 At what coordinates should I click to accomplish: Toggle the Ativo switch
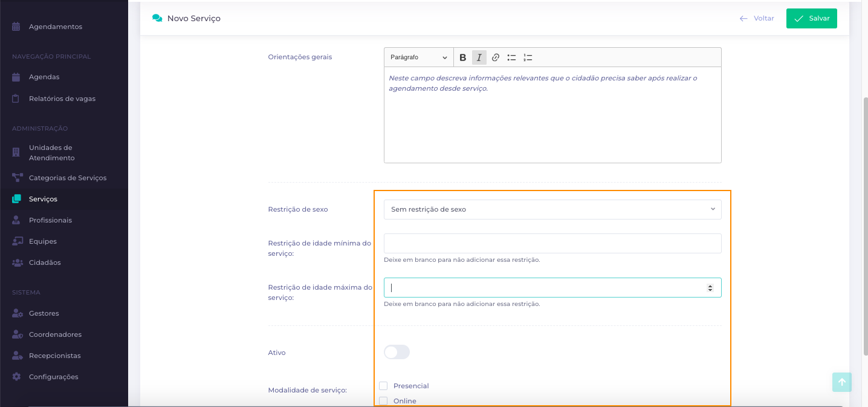tap(397, 352)
